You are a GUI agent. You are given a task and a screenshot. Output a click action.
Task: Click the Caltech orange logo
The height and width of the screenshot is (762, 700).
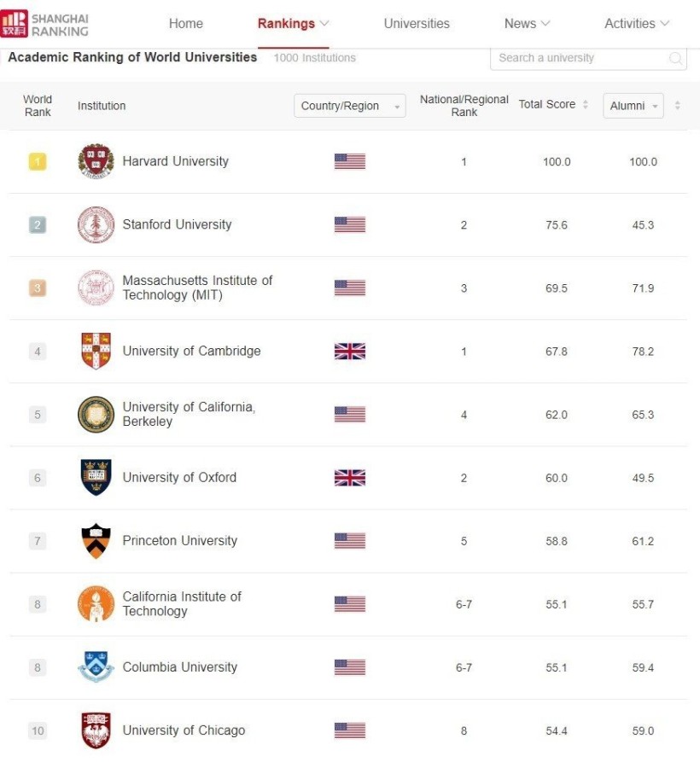click(96, 604)
